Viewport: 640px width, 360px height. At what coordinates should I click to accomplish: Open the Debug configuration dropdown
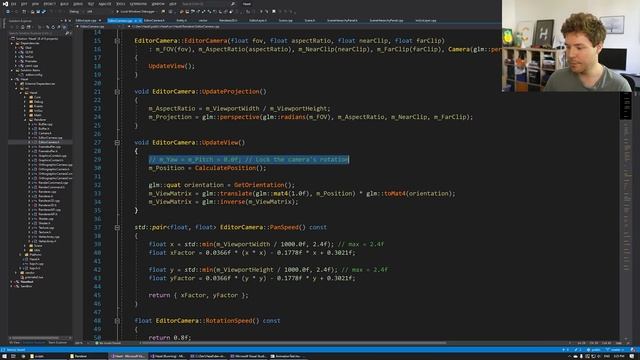point(76,11)
